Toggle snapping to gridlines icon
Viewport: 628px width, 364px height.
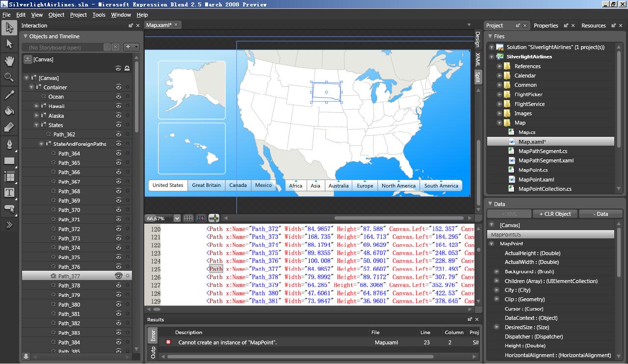[201, 218]
